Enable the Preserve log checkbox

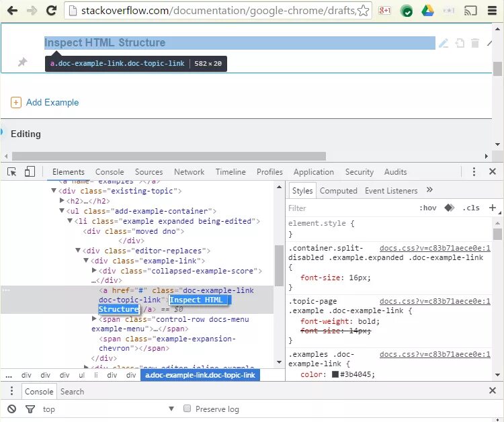click(x=187, y=408)
